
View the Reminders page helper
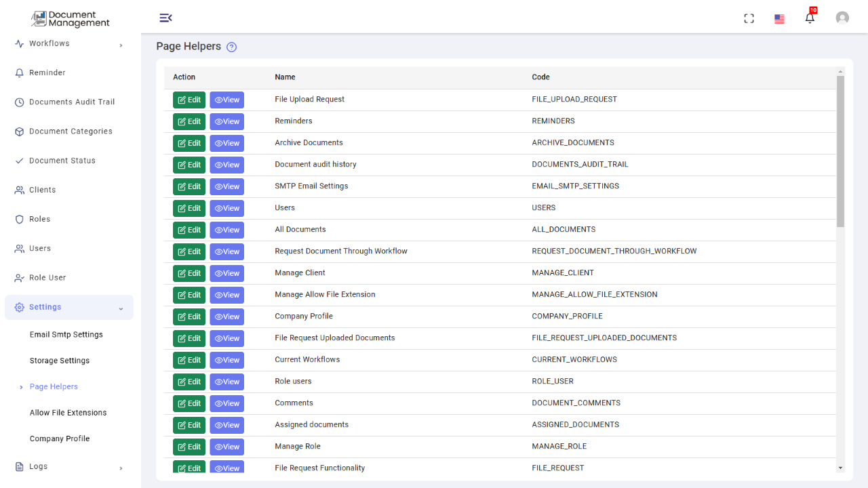pos(226,121)
